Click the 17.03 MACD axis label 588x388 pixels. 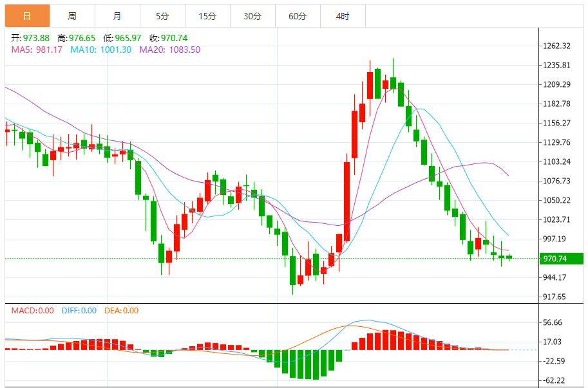pos(553,342)
